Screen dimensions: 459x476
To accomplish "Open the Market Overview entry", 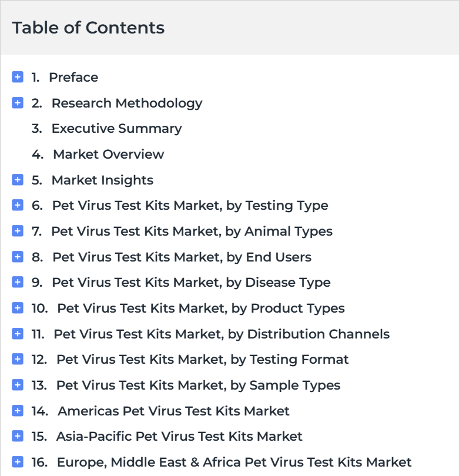I will point(108,154).
